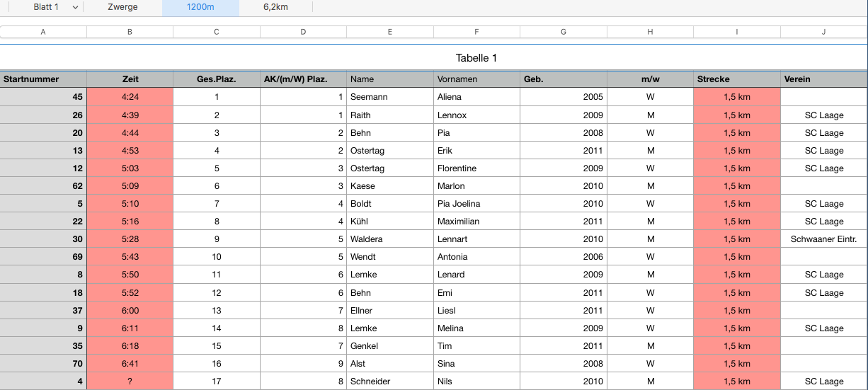Viewport: 868px width, 390px height.
Task: Select the AK/(m/W) Plaz. header cell
Action: [303, 79]
